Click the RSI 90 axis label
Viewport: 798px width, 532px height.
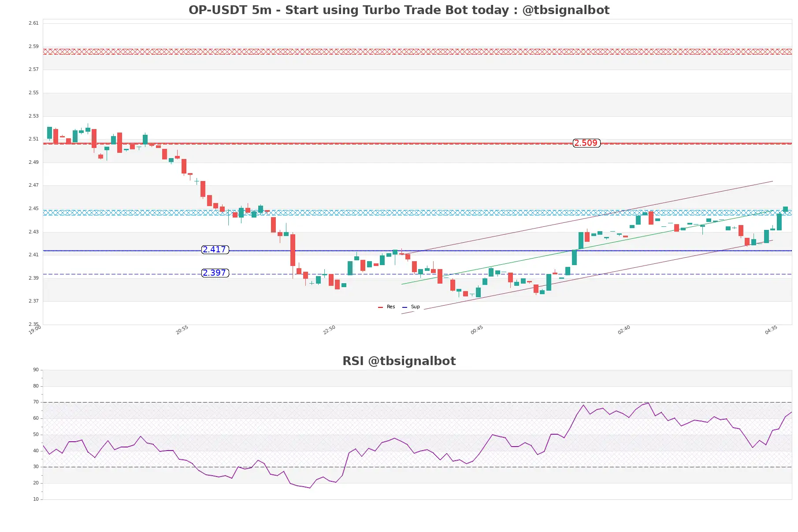pos(36,370)
